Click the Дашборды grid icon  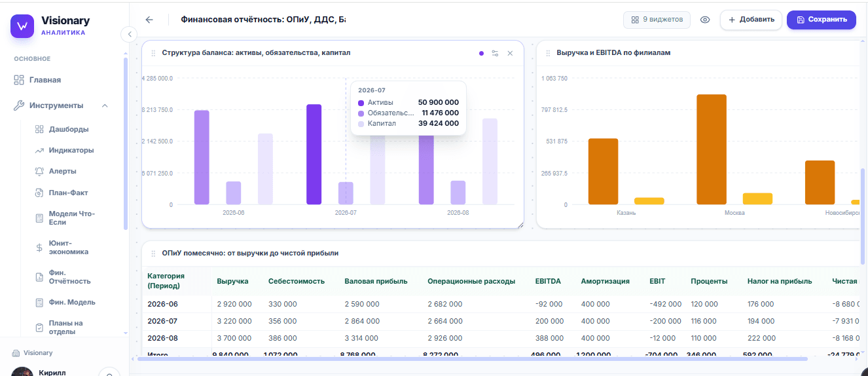coord(39,129)
